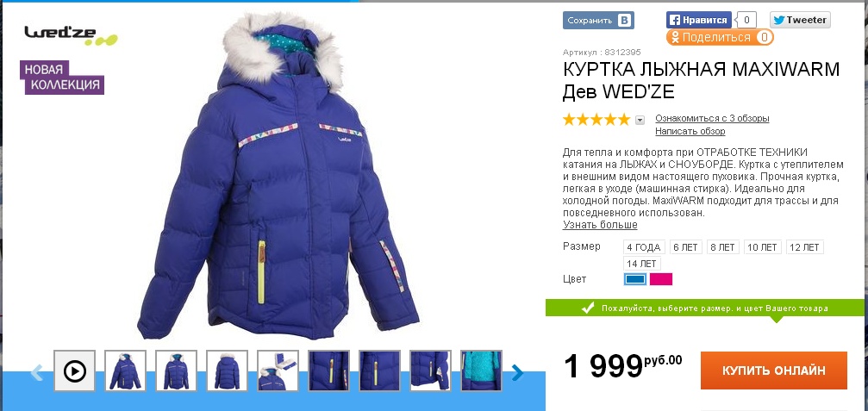
Task: Choose the pink color swatch
Action: pos(661,279)
